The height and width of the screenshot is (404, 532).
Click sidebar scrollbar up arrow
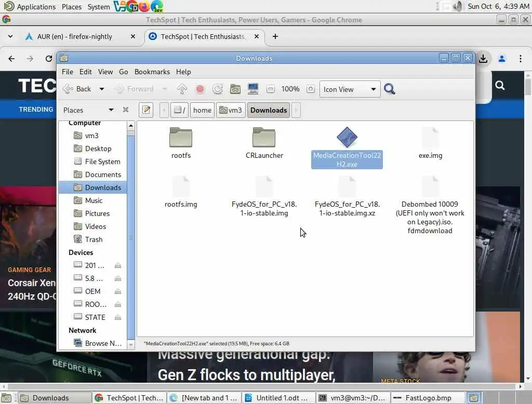pyautogui.click(x=131, y=126)
